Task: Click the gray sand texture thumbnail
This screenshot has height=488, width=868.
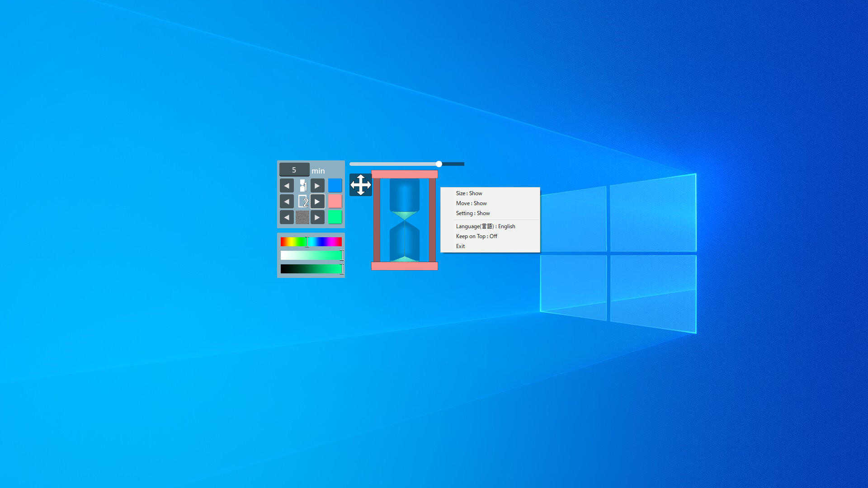Action: click(302, 217)
